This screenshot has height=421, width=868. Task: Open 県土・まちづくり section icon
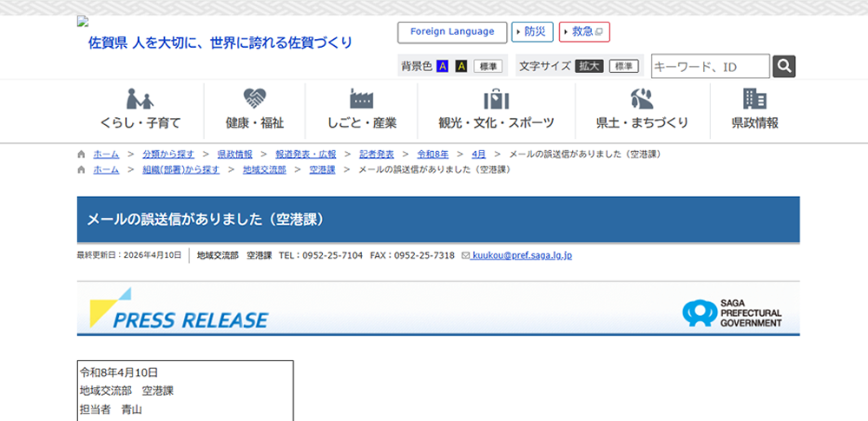pyautogui.click(x=642, y=109)
